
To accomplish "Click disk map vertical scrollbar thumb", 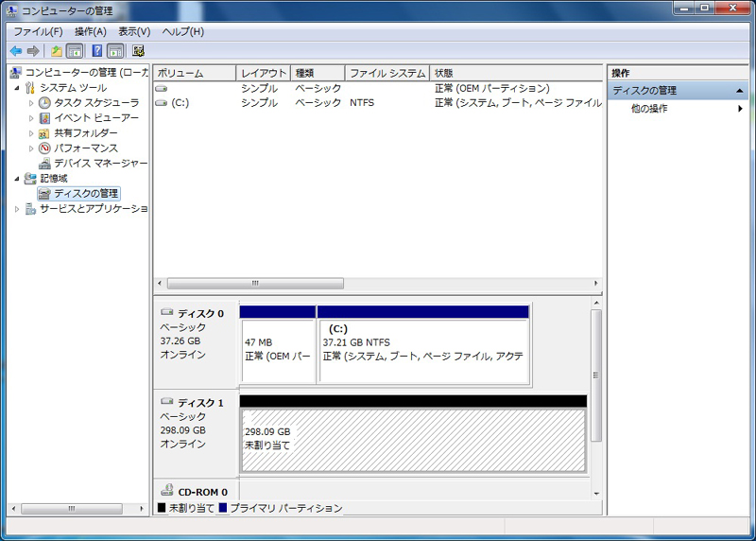I will tap(596, 375).
